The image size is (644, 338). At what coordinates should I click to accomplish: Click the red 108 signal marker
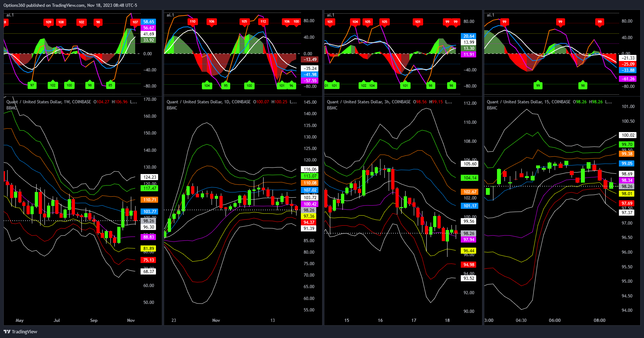[61, 22]
